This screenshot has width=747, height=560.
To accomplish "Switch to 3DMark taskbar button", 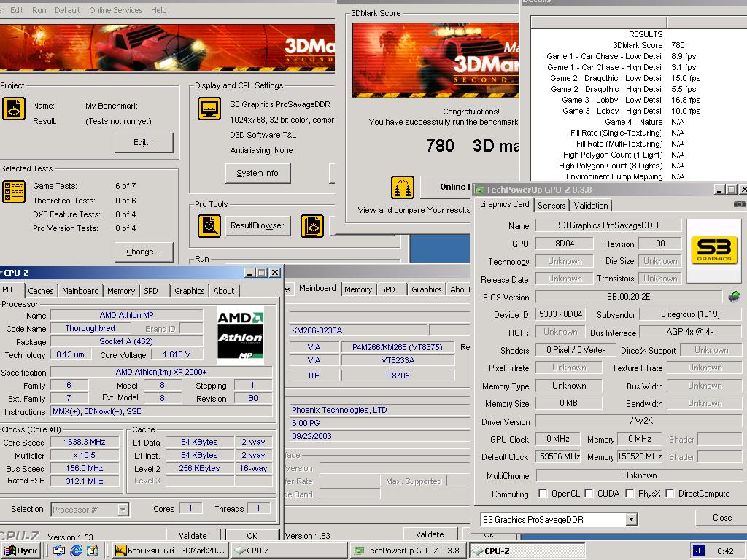I will [x=172, y=551].
